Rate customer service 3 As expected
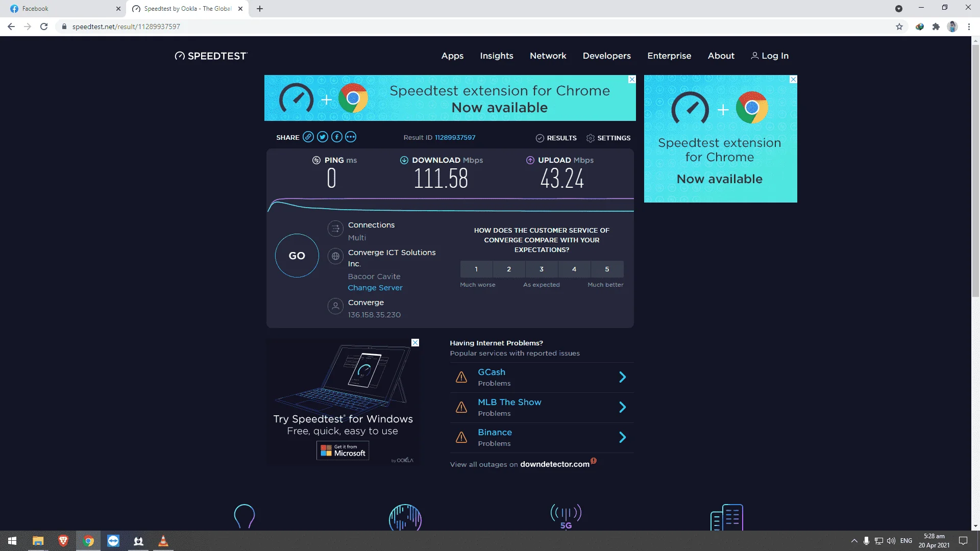The height and width of the screenshot is (551, 980). [x=542, y=269]
